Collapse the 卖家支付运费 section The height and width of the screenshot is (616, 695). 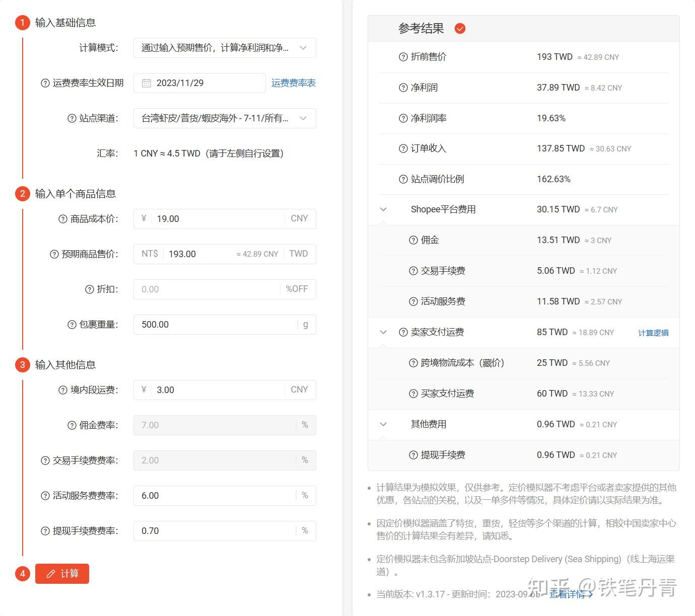(x=383, y=332)
